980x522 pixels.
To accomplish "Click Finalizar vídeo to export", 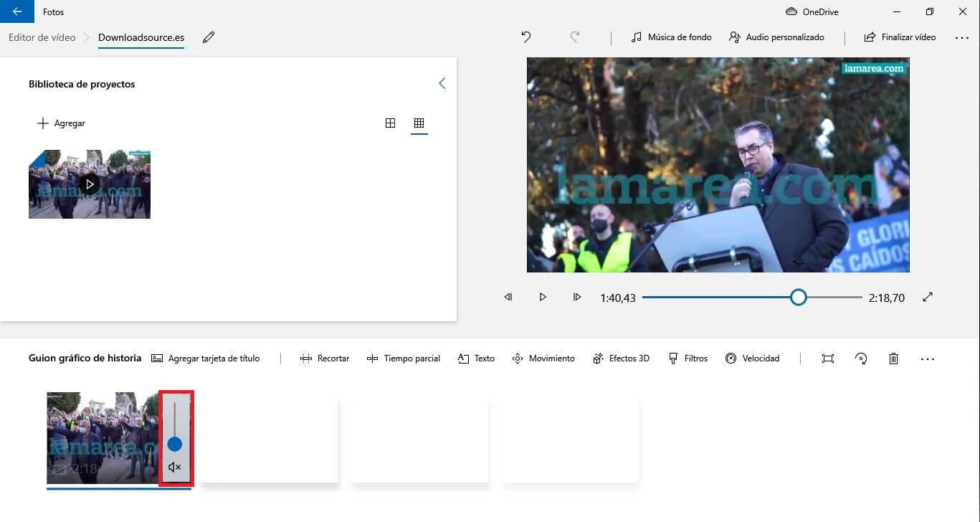I will [x=900, y=37].
